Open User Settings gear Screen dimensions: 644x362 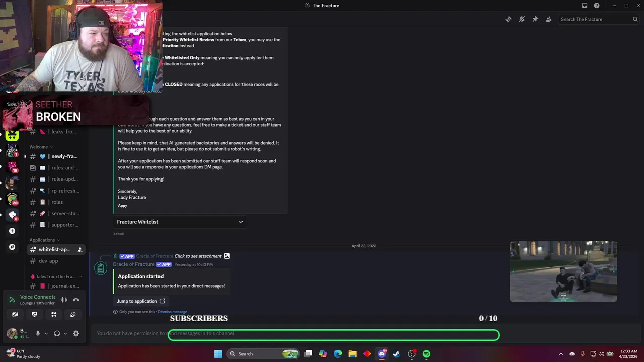[76, 333]
